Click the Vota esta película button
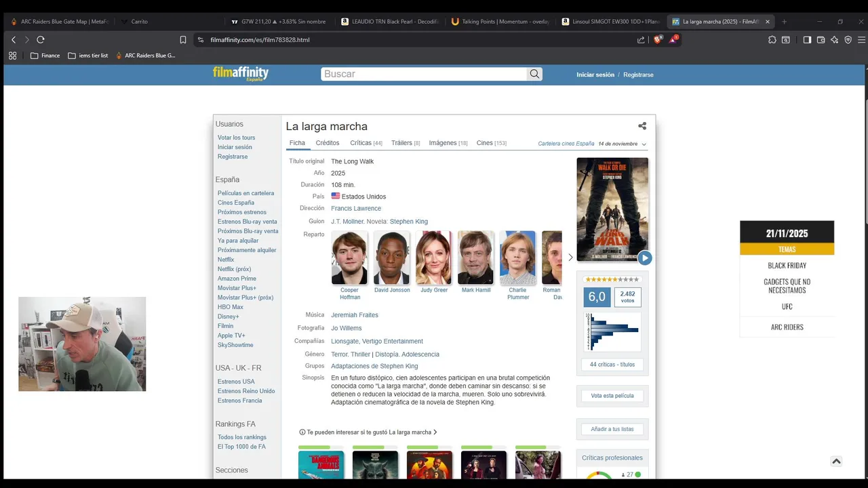The image size is (868, 488). (x=612, y=396)
